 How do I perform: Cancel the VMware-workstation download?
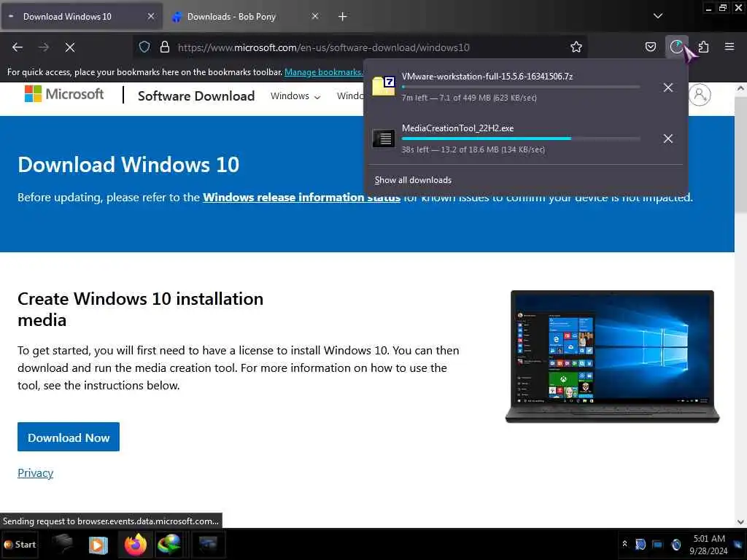[x=668, y=87]
